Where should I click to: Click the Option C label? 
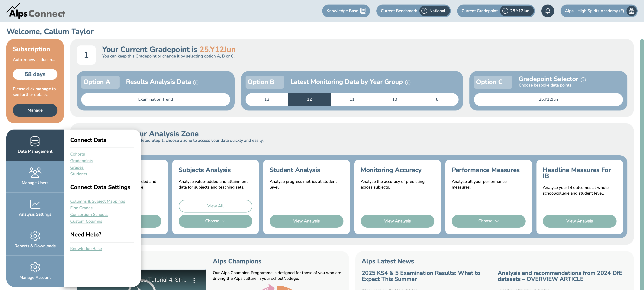pyautogui.click(x=493, y=82)
